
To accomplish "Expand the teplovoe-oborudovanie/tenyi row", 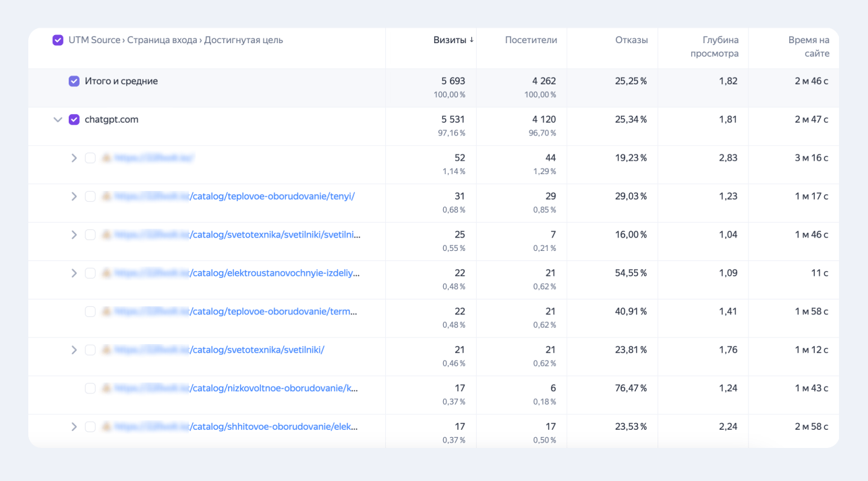I will coord(74,196).
